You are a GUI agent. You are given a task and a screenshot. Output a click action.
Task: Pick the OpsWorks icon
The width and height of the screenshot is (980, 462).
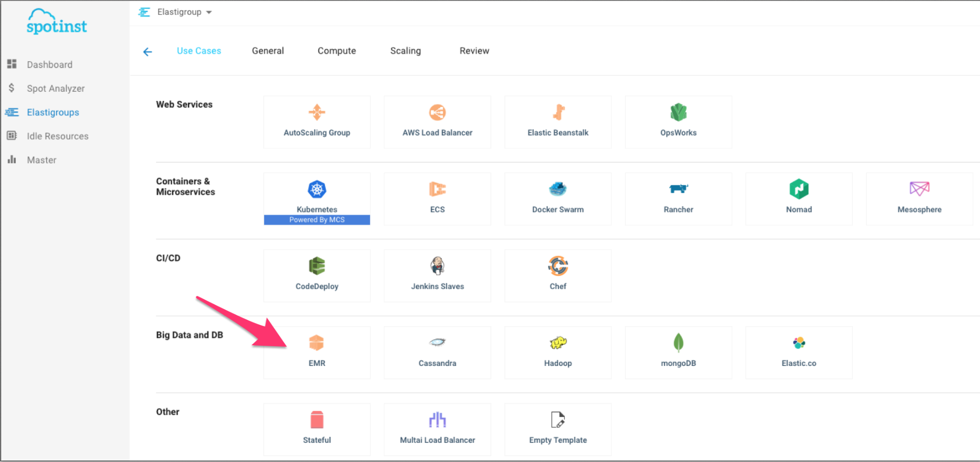point(678,112)
